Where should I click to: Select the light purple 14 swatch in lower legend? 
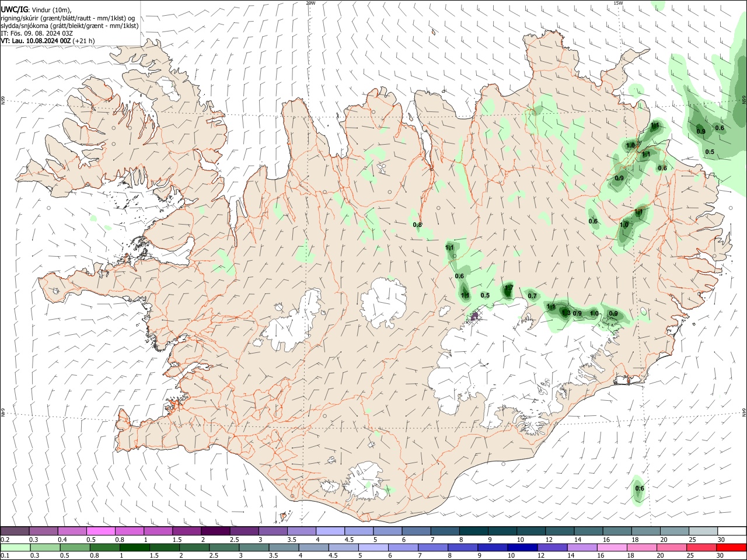[582, 547]
